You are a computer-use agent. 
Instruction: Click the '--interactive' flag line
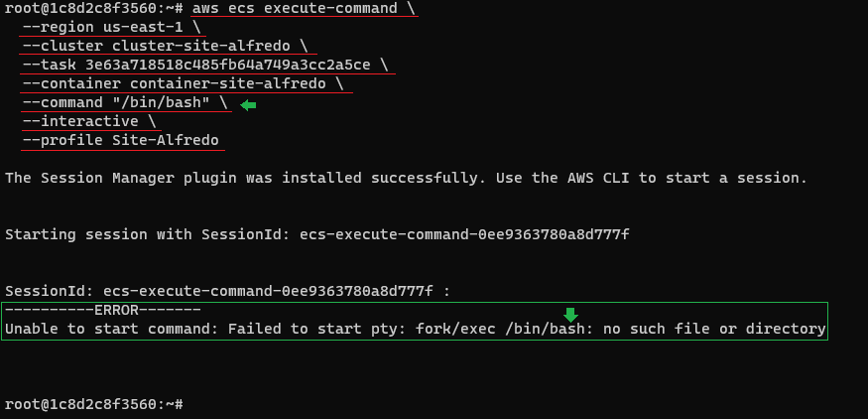[89, 121]
